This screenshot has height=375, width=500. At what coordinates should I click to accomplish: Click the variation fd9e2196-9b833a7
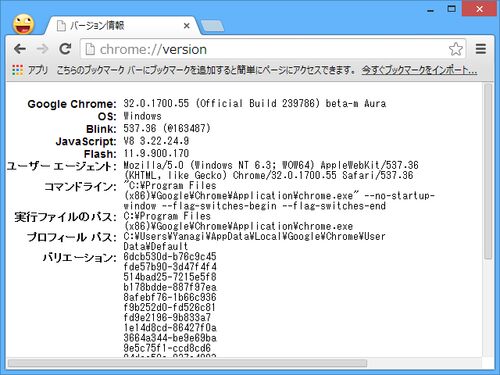167,317
